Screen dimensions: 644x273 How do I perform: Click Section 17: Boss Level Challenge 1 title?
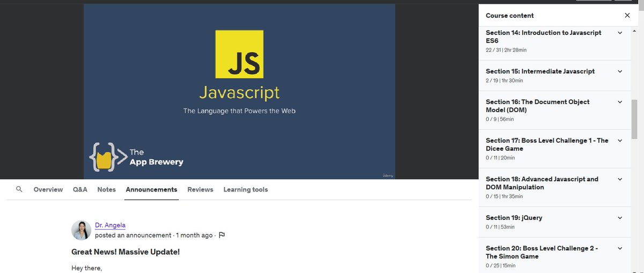tap(547, 144)
